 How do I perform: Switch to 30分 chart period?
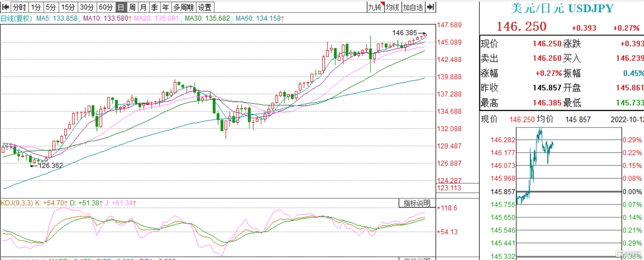point(87,7)
